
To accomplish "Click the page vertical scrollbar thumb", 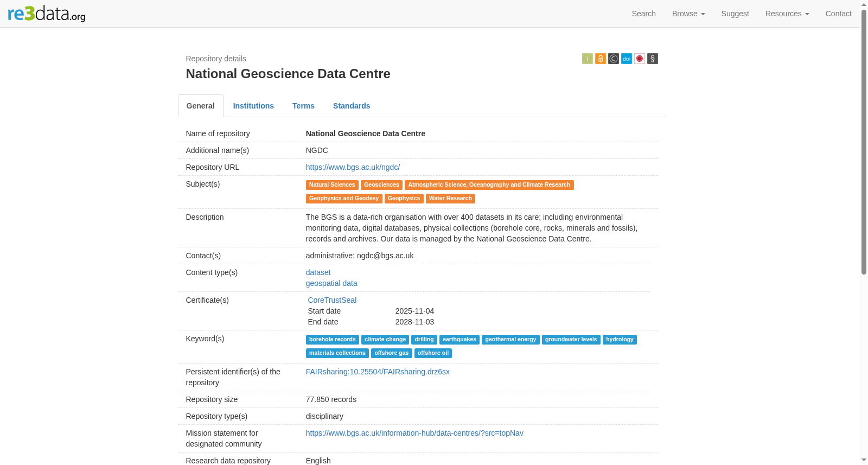I will [864, 141].
